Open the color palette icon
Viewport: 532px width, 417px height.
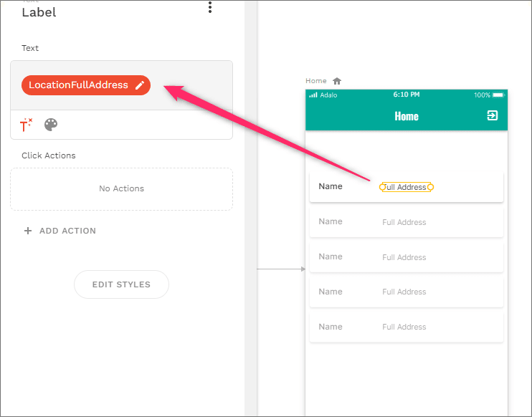(x=51, y=125)
